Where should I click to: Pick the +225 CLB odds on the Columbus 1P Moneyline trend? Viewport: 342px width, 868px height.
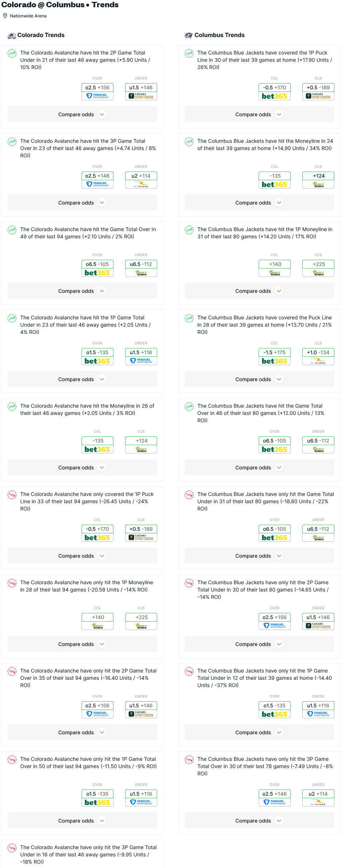coord(318,264)
